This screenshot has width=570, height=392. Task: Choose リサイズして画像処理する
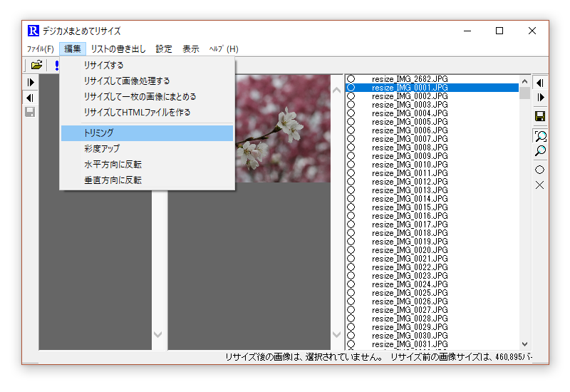point(147,81)
